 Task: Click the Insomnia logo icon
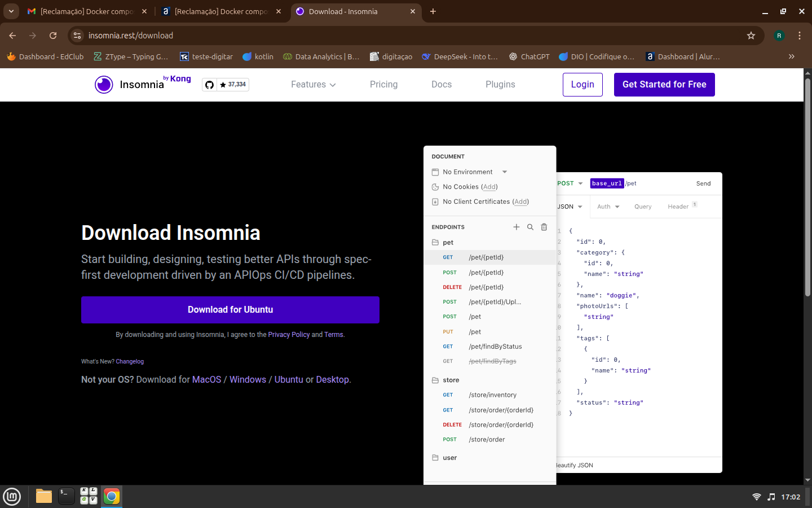coord(104,85)
